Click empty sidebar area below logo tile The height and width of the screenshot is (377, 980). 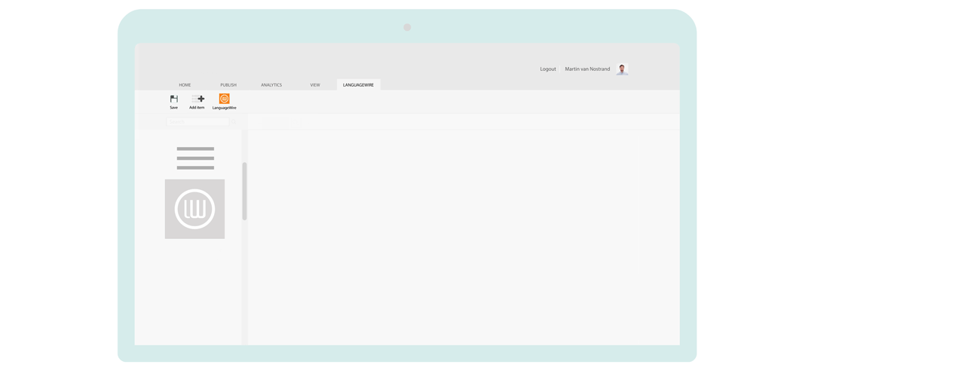(188, 294)
